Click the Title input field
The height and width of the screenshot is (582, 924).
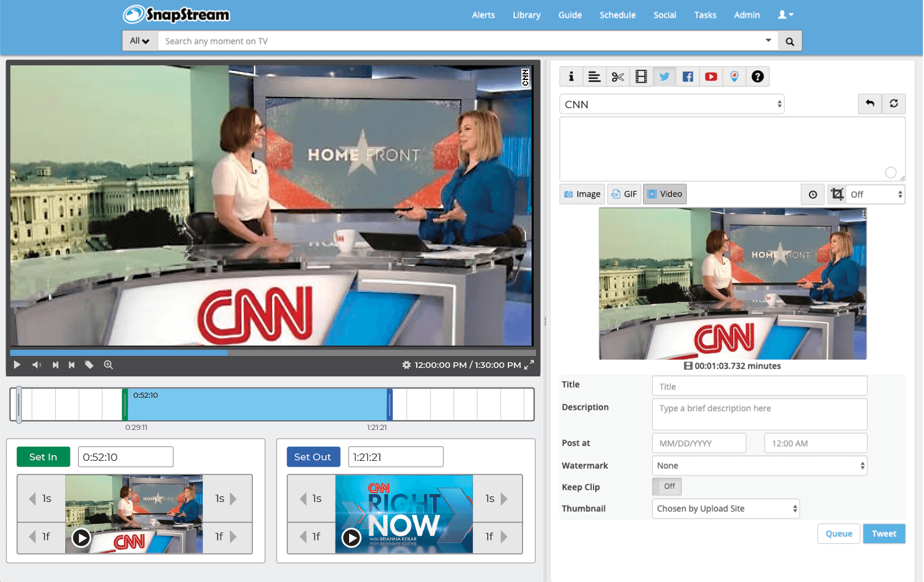coord(760,386)
